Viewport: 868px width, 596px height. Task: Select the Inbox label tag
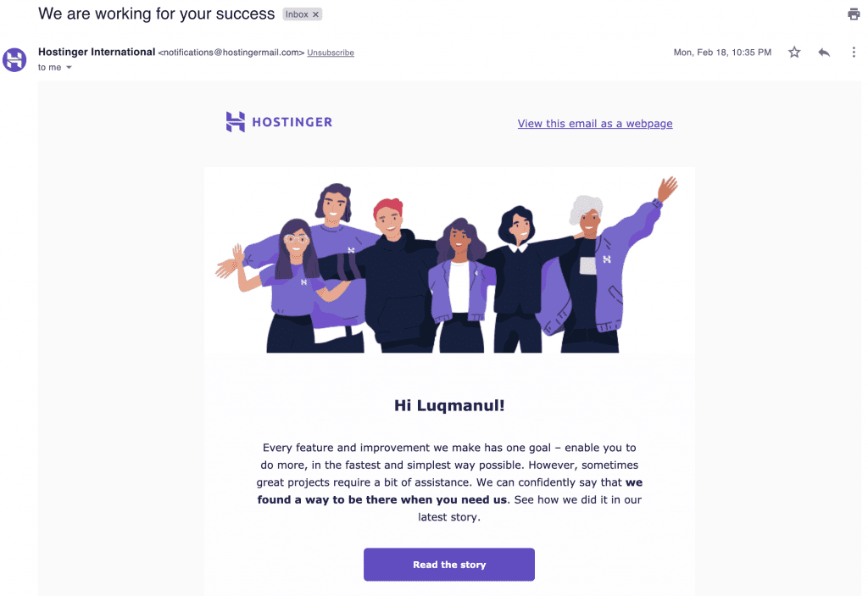click(297, 14)
